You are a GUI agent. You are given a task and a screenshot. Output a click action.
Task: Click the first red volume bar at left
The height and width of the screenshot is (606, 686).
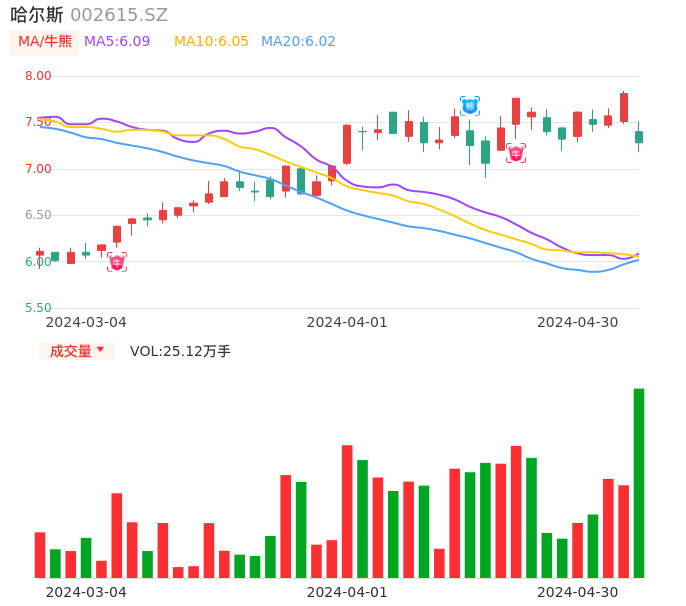click(40, 554)
